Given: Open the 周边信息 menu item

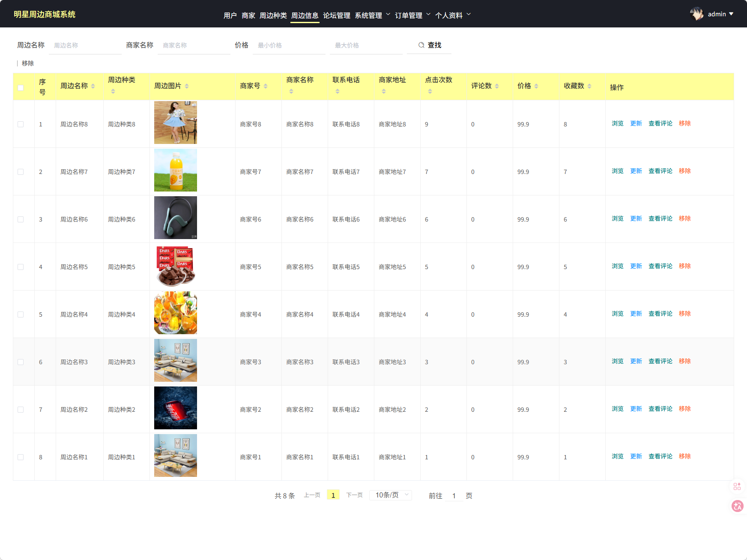Looking at the screenshot, I should click(x=305, y=15).
